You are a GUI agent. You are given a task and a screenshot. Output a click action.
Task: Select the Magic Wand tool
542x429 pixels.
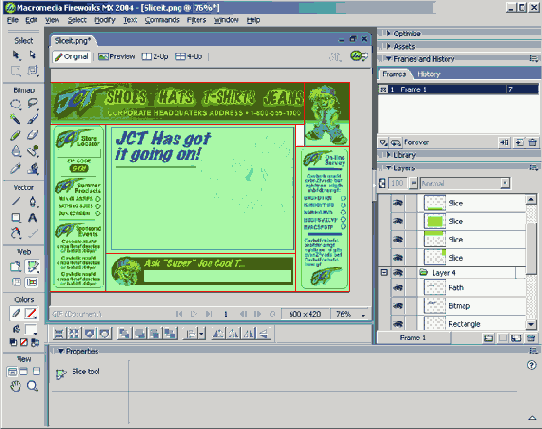15,119
